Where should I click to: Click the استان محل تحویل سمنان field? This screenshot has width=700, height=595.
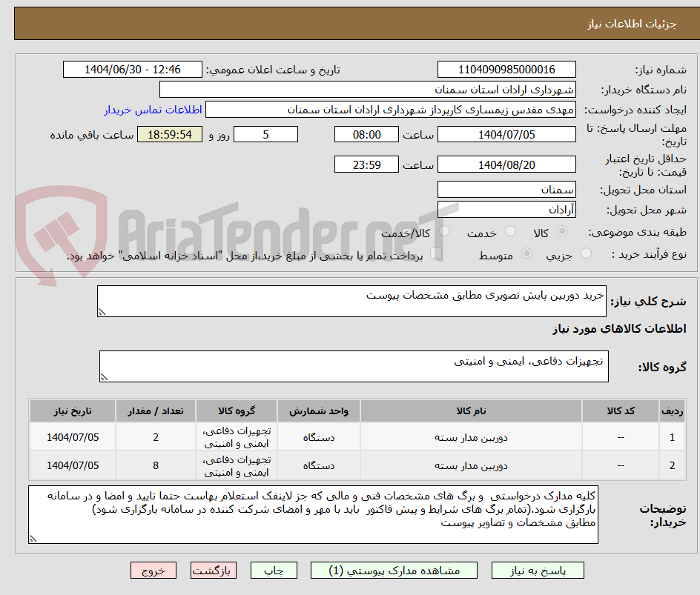(x=506, y=189)
